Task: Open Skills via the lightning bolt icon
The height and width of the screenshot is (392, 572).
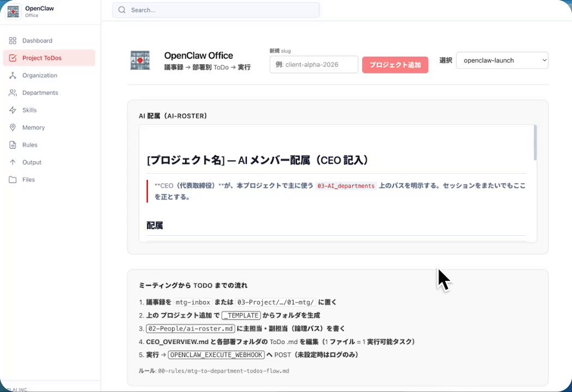Action: click(x=13, y=110)
